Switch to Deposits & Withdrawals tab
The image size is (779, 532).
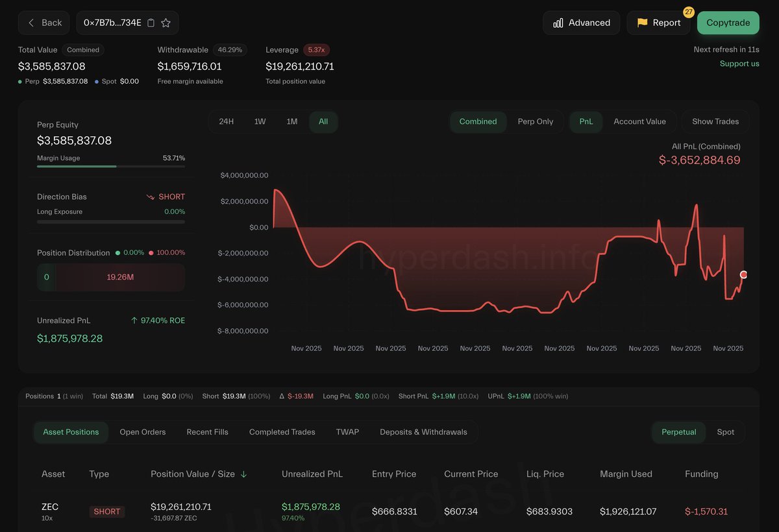point(423,432)
